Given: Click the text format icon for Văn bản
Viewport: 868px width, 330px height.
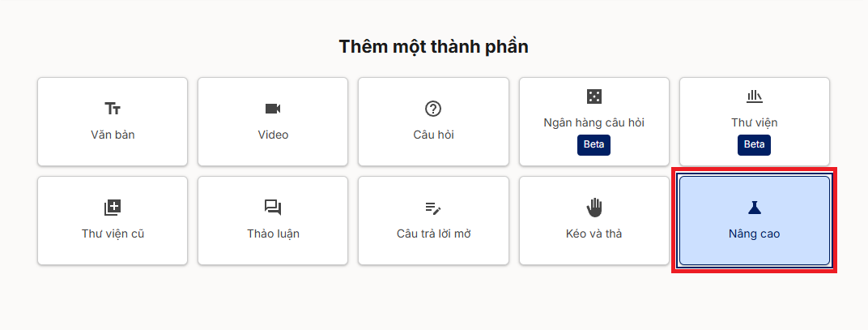Looking at the screenshot, I should tap(113, 109).
